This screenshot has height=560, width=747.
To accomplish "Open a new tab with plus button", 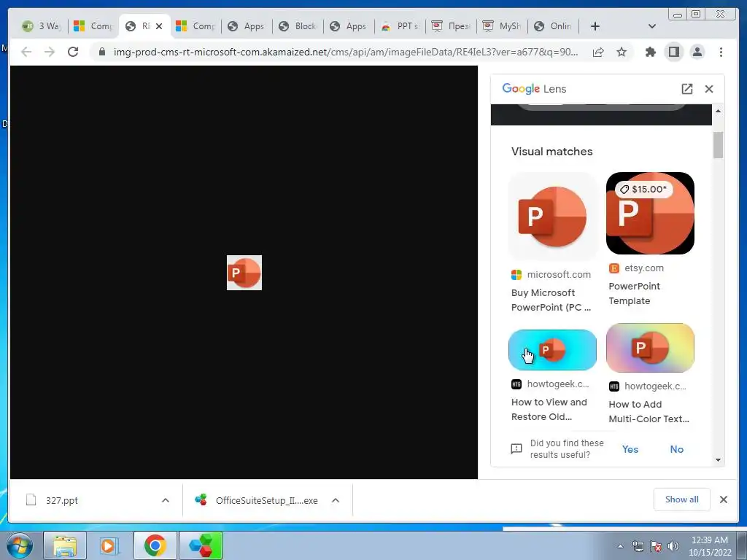I will (595, 26).
